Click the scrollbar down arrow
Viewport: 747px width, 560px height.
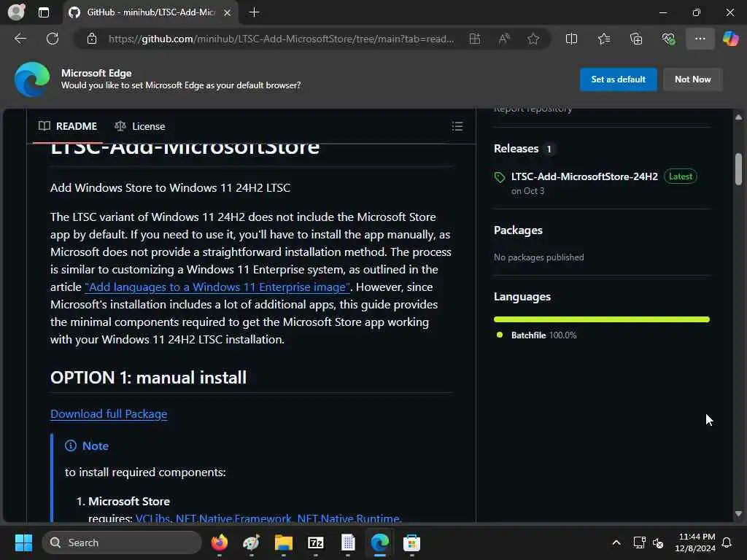point(738,513)
